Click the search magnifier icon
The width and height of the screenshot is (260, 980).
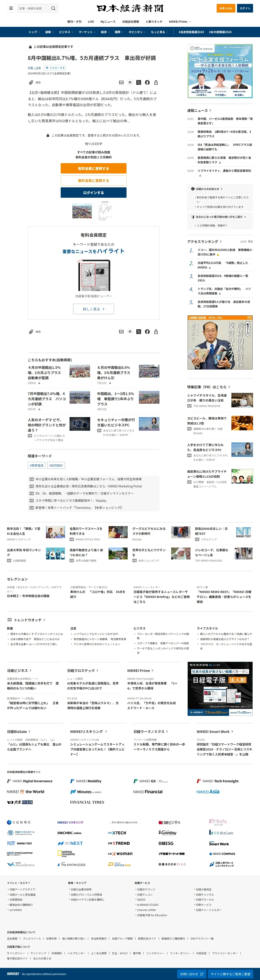(x=53, y=8)
